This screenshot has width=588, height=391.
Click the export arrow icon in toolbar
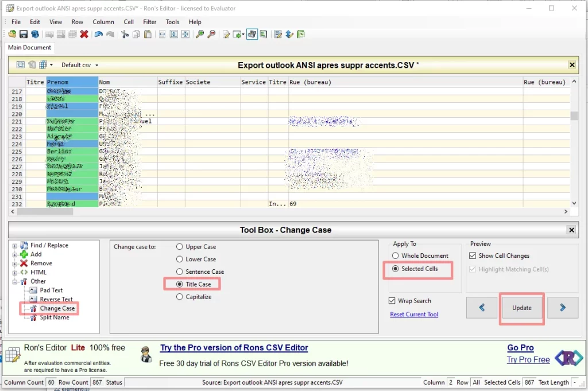click(237, 34)
